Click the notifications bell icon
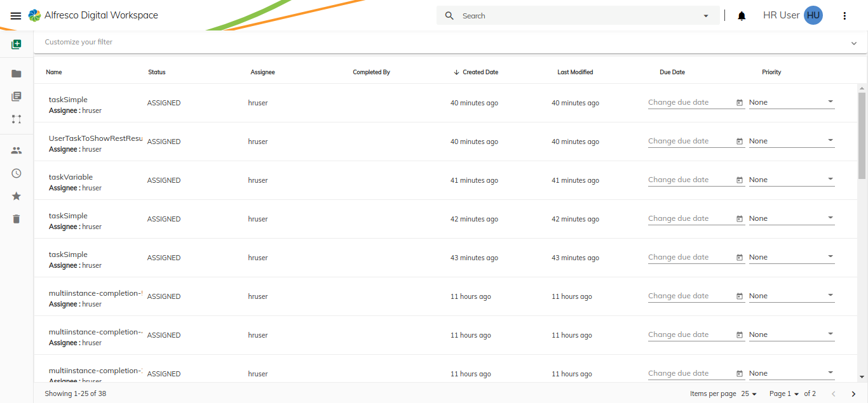 (x=742, y=16)
